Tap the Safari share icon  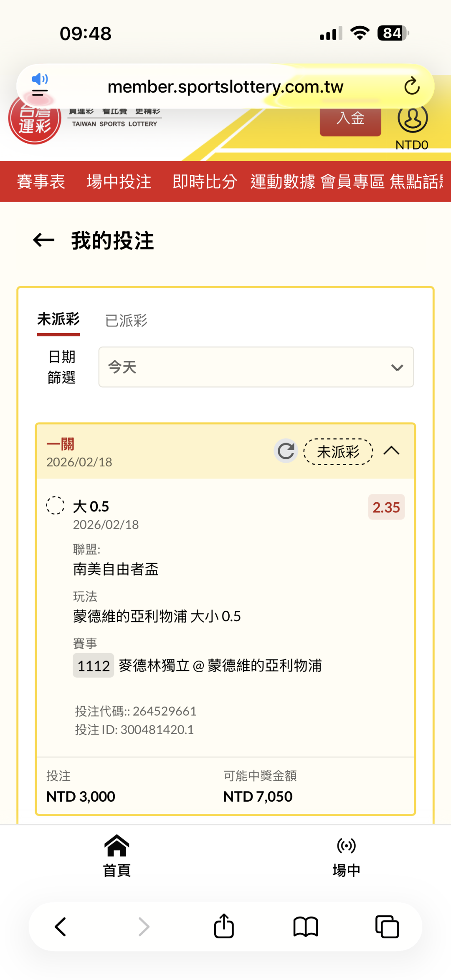(224, 927)
